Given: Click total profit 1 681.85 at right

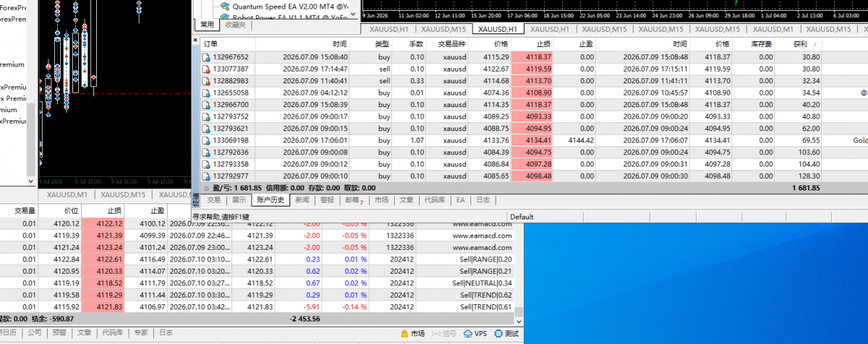Looking at the screenshot, I should [x=806, y=188].
